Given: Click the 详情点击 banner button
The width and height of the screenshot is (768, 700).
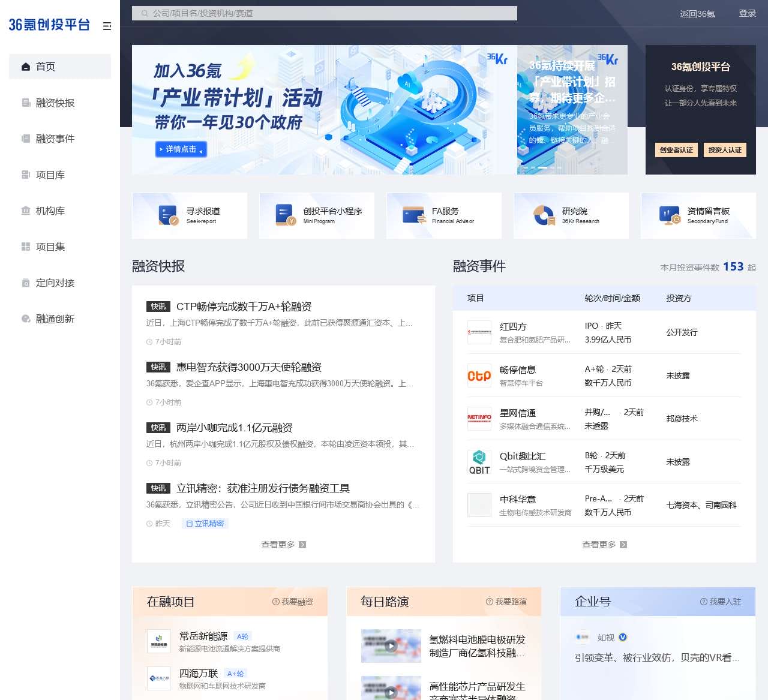Looking at the screenshot, I should pyautogui.click(x=181, y=149).
